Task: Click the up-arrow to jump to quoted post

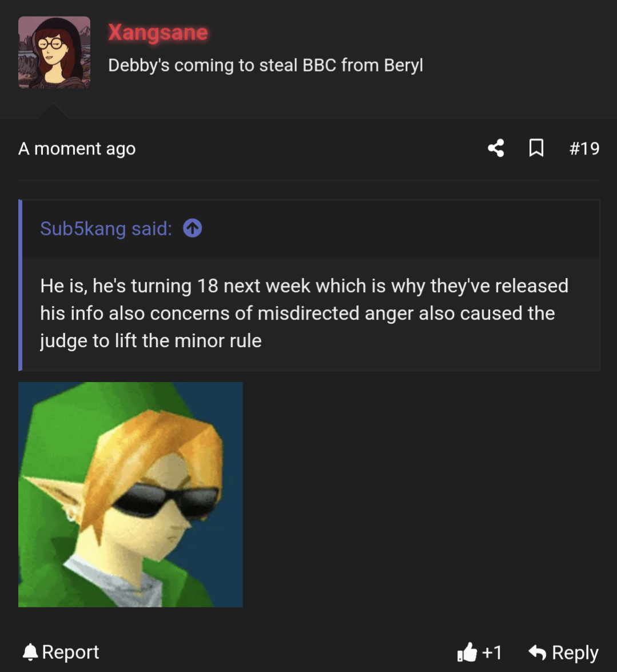Action: click(x=192, y=229)
